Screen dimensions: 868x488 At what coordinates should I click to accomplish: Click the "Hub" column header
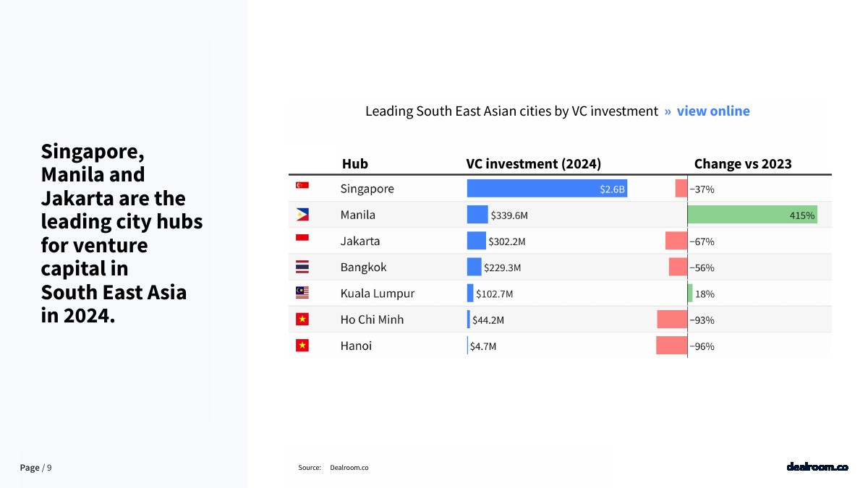click(355, 164)
